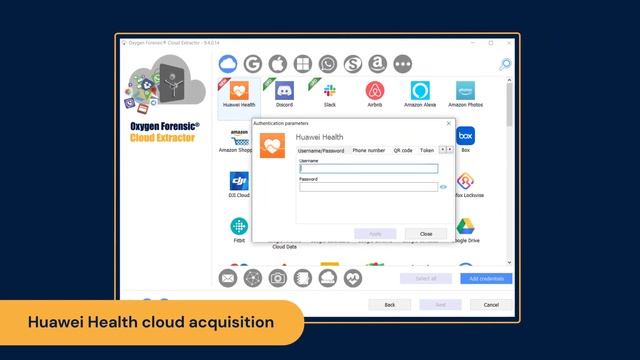Select the cloud services category icon
Screen dimensions: 640x360
click(x=228, y=64)
